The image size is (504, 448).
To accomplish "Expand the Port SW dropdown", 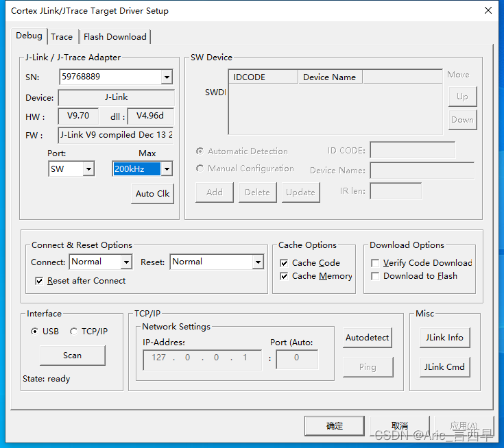I will tap(88, 169).
